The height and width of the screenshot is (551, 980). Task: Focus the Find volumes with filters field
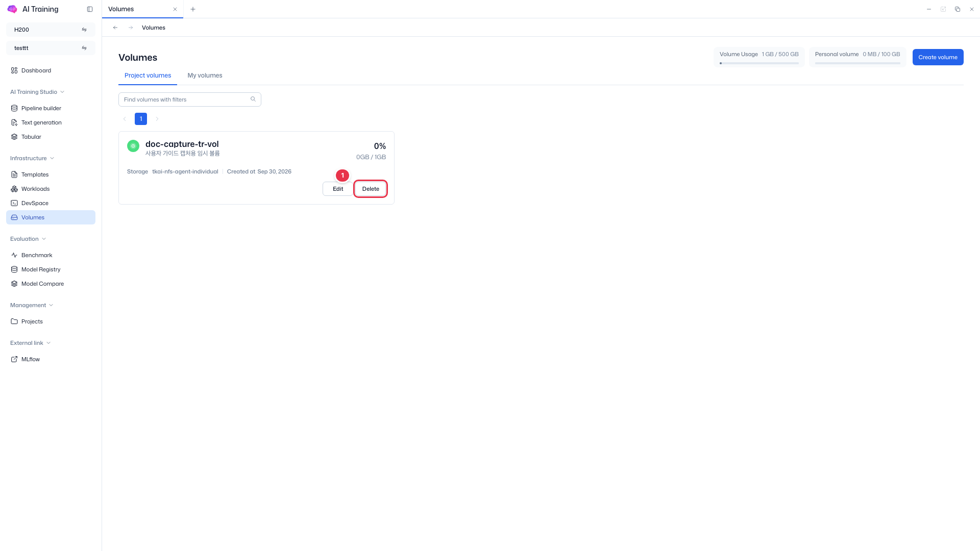190,99
